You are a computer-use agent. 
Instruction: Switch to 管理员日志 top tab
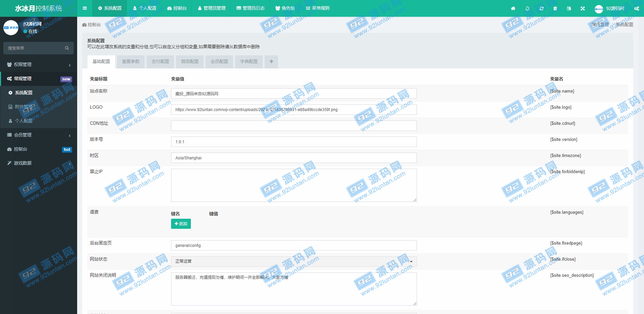(x=251, y=8)
